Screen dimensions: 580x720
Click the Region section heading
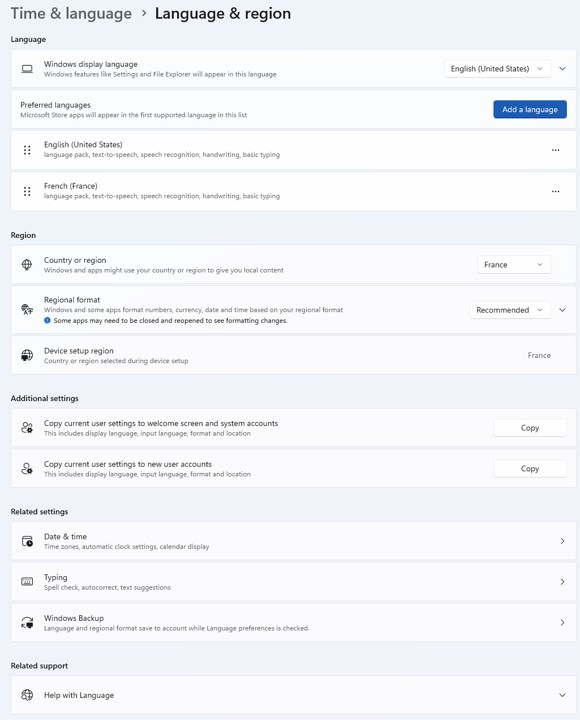click(23, 235)
